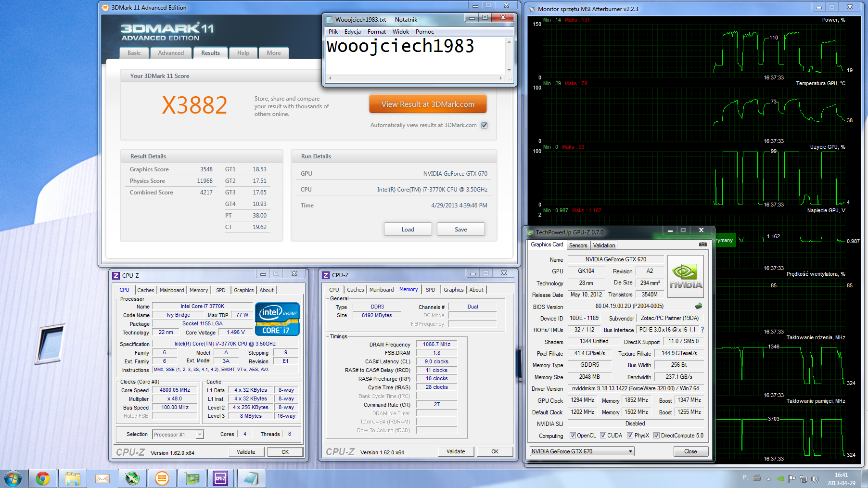Toggle the OpenCL checkbox in GPU-Z
868x488 pixels.
coord(573,436)
